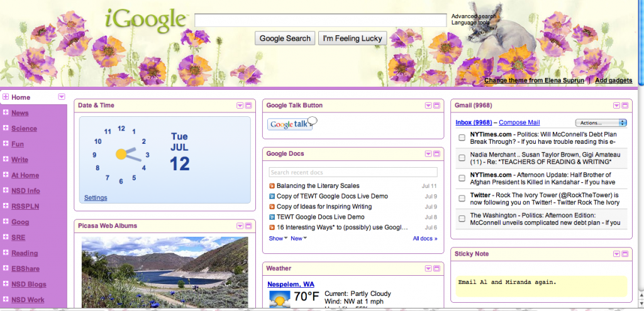Click the Compose Mail link
This screenshot has width=644, height=311.
(x=519, y=123)
